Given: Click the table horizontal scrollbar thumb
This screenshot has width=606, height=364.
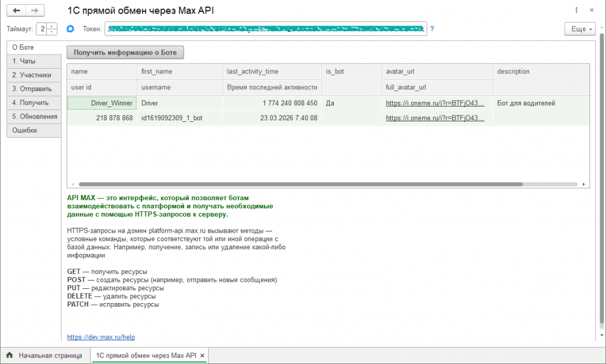Looking at the screenshot, I should point(301,184).
